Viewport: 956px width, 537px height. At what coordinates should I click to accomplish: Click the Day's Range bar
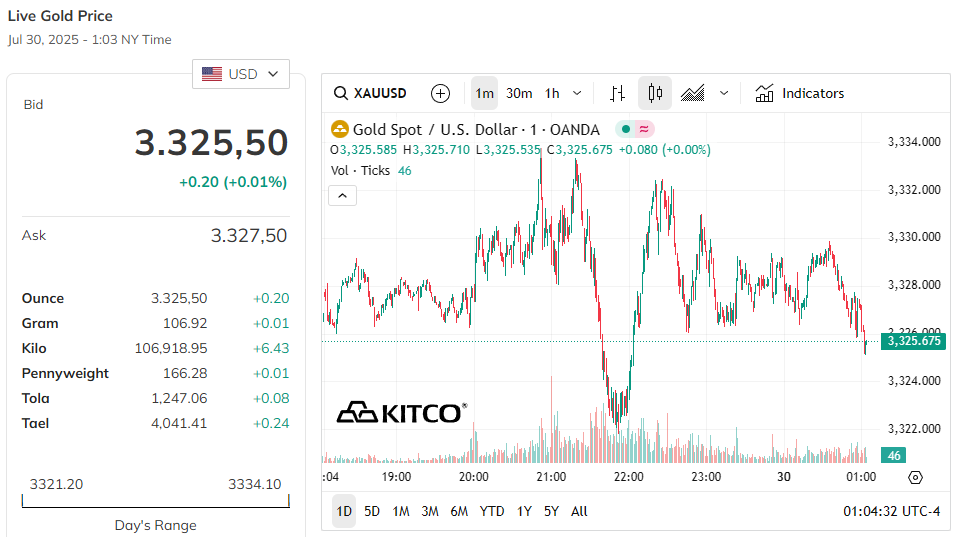pyautogui.click(x=155, y=501)
